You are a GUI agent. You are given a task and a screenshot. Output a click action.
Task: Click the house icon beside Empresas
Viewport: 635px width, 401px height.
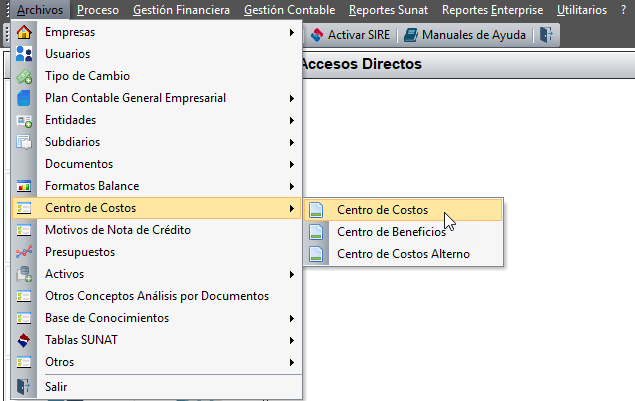pyautogui.click(x=24, y=32)
